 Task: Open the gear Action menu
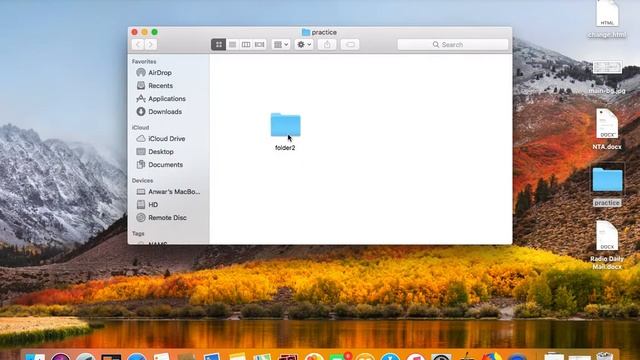pyautogui.click(x=304, y=44)
